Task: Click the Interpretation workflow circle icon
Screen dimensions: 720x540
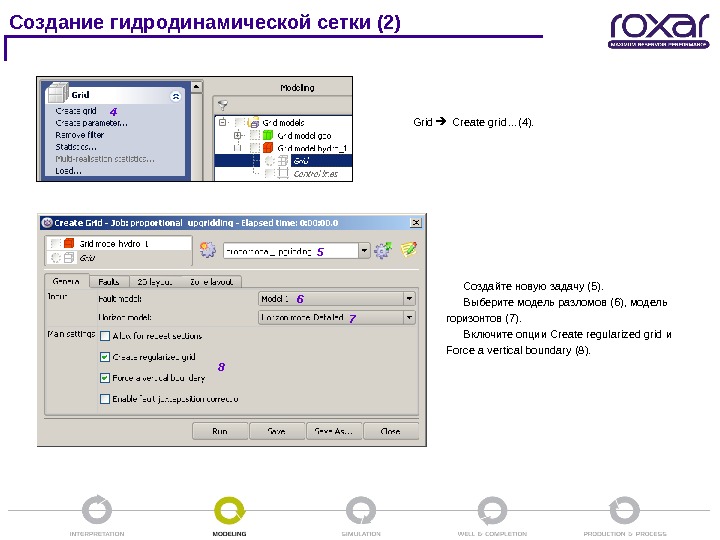Action: point(97,510)
